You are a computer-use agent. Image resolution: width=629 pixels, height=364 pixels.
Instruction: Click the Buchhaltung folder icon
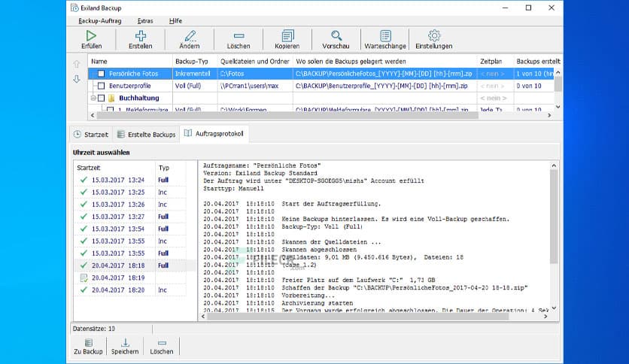tap(111, 98)
